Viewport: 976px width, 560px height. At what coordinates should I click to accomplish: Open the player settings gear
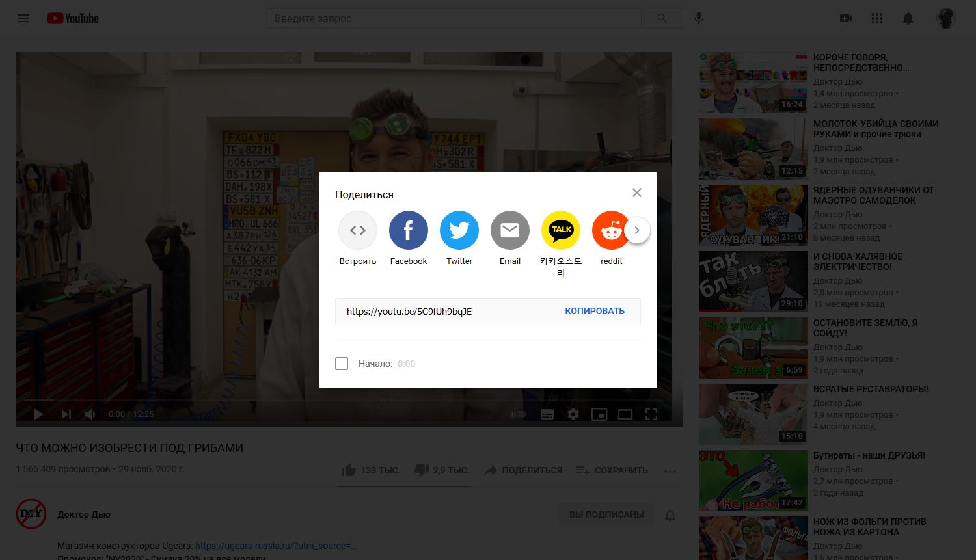click(x=573, y=414)
